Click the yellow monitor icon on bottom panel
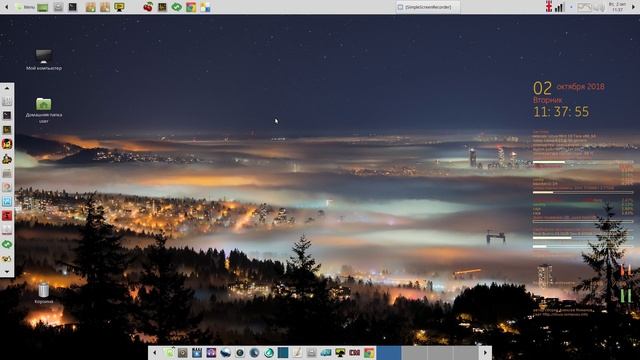Screen dimensions: 640x360 [x=340, y=353]
